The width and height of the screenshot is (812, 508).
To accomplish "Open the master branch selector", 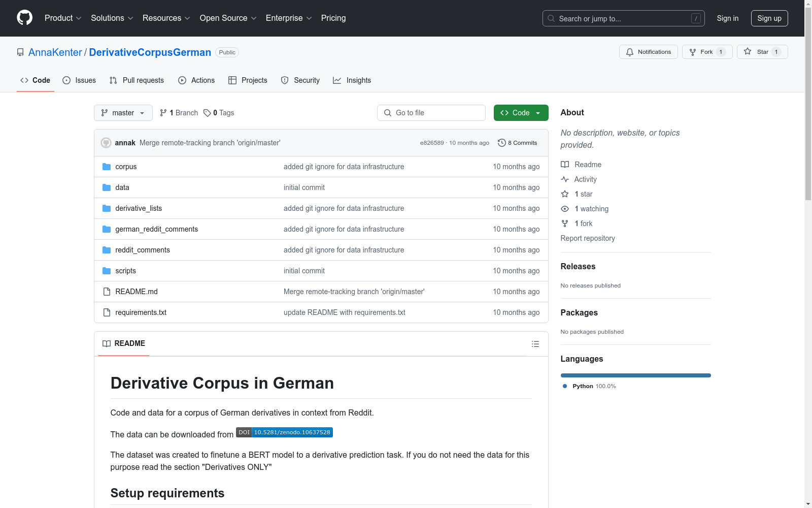I will 123,113.
